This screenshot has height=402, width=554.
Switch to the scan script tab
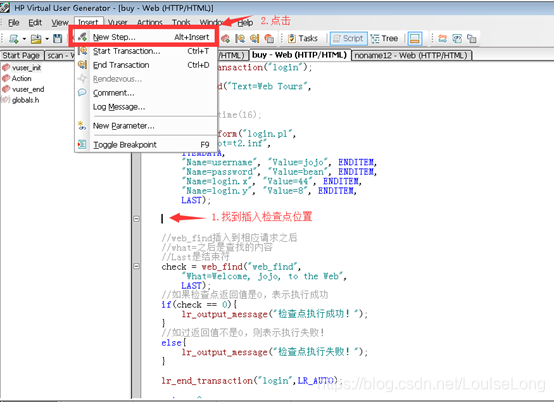[x=60, y=55]
